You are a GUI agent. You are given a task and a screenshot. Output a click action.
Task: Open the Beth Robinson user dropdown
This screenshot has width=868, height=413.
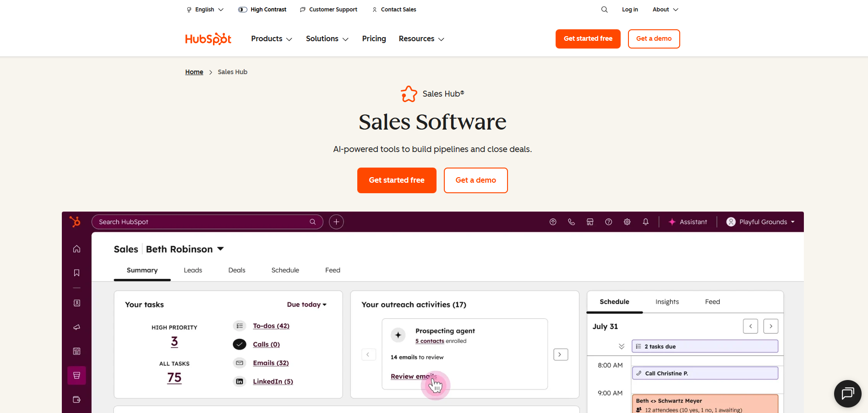(x=185, y=249)
